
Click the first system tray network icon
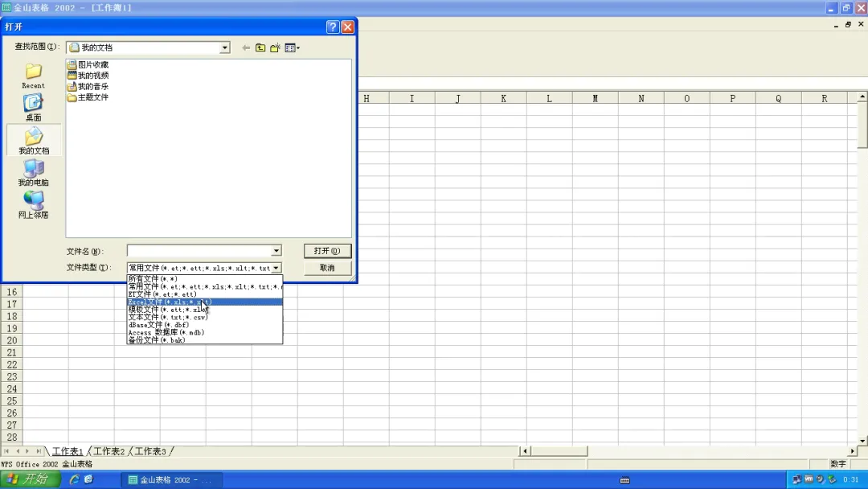796,479
